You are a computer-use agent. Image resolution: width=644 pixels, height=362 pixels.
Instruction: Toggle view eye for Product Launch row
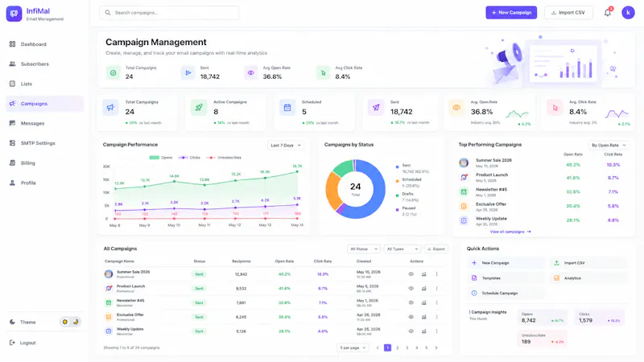411,289
